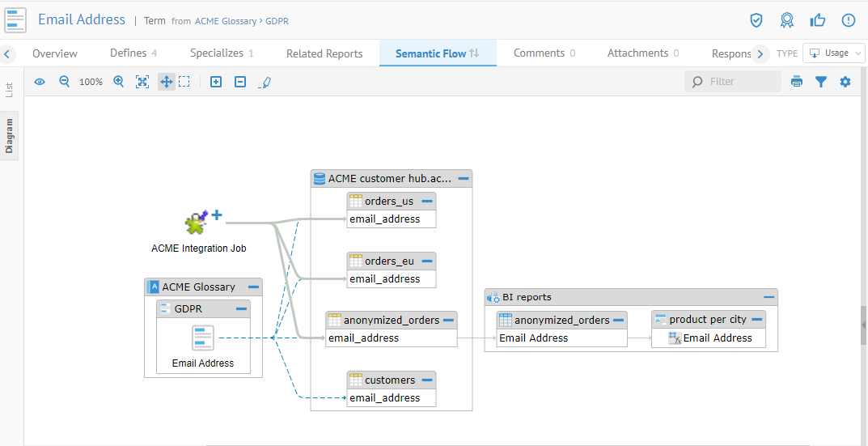Open the Related Reports tab
The width and height of the screenshot is (868, 446).
pyautogui.click(x=324, y=53)
